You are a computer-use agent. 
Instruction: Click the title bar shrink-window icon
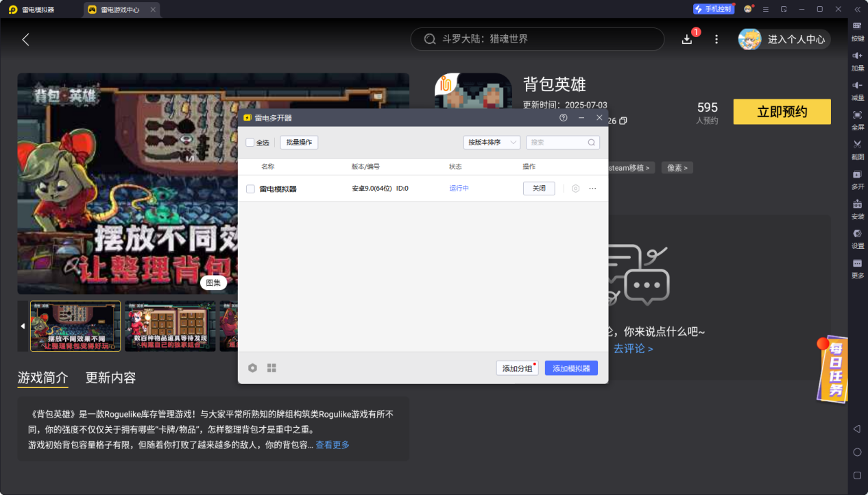[784, 9]
